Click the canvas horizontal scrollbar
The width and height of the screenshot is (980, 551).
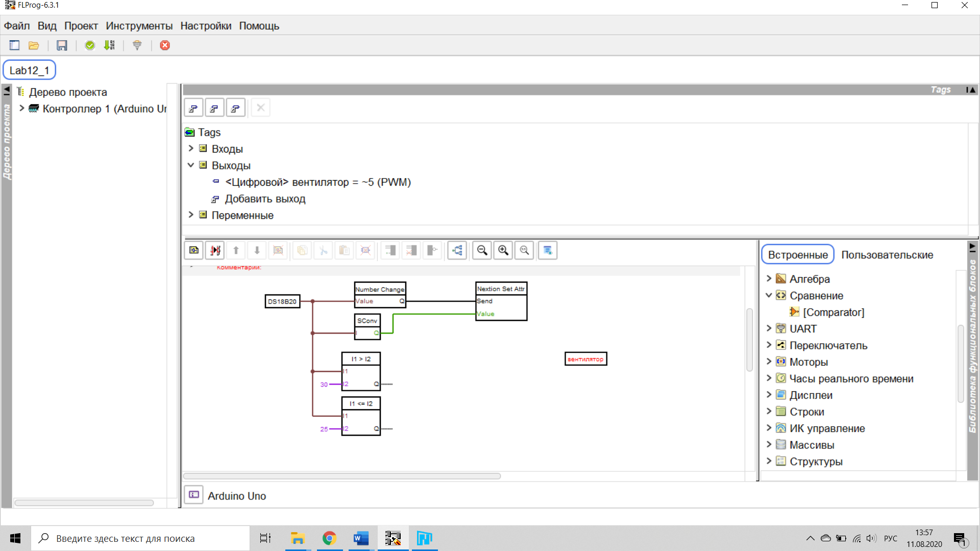pyautogui.click(x=342, y=476)
